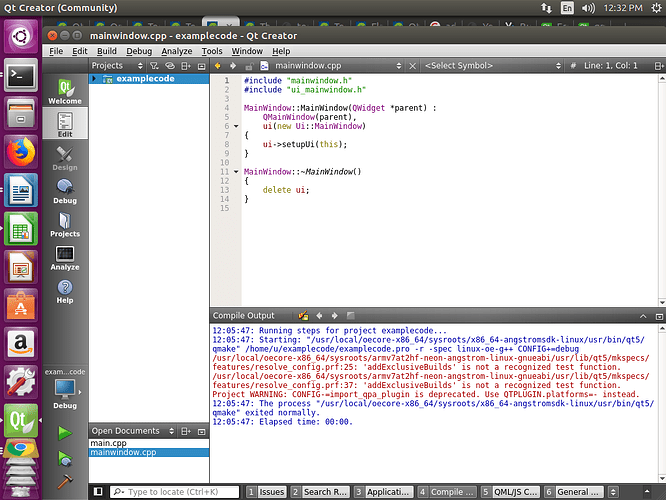The image size is (666, 500).
Task: Open the Analyze menu
Action: click(x=177, y=51)
